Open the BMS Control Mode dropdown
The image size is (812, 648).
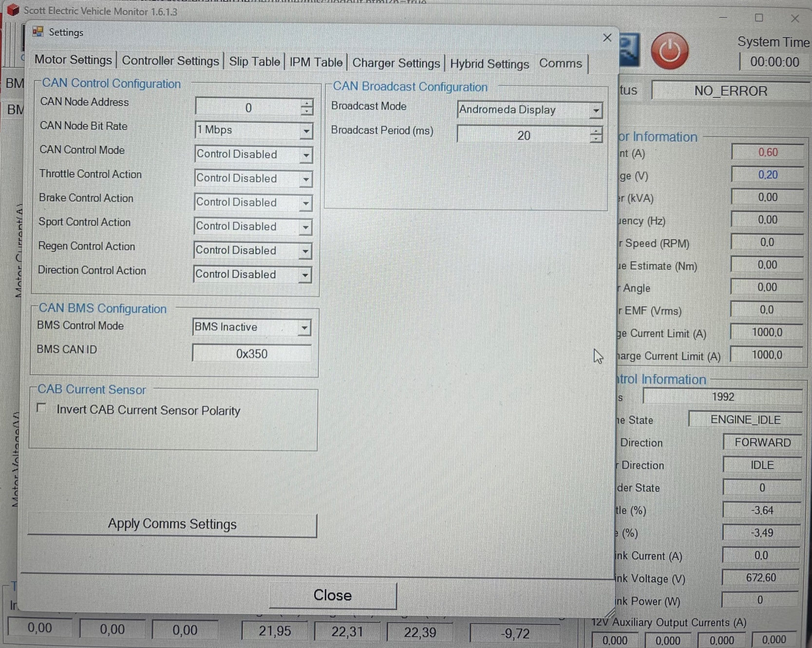[x=304, y=327]
